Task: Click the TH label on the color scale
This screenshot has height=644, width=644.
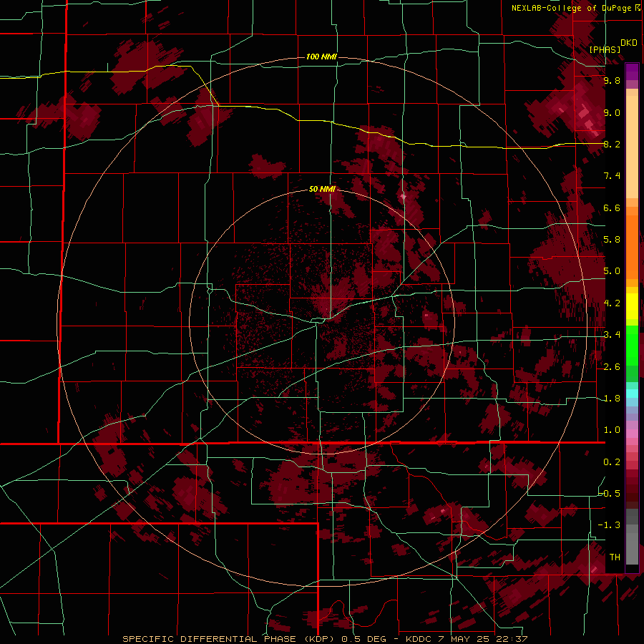Action: pyautogui.click(x=615, y=557)
